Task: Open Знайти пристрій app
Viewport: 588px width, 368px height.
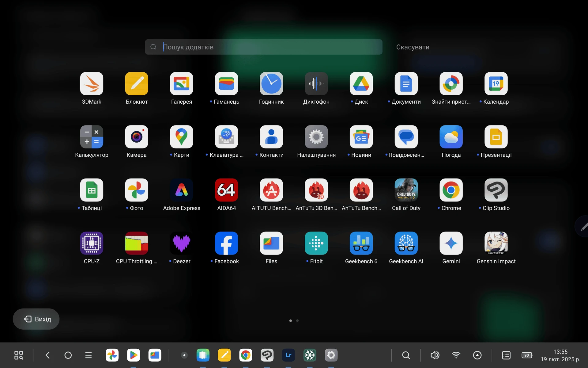Action: (x=451, y=84)
